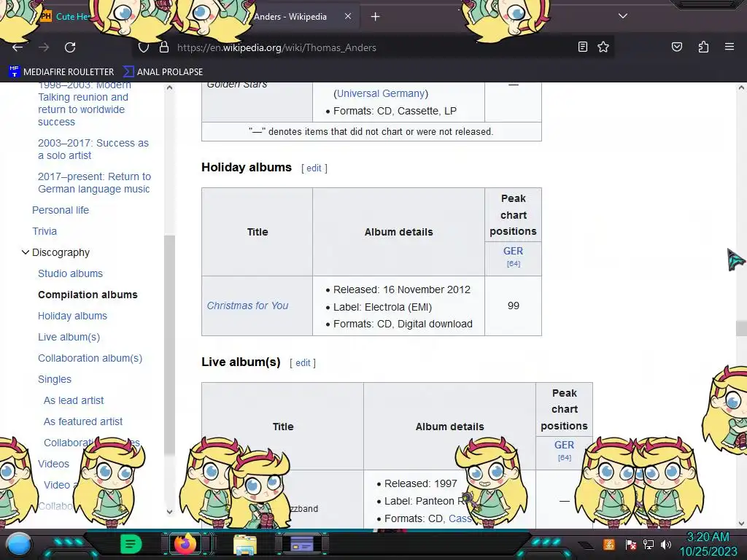Viewport: 747px width, 560px height.
Task: Open Action Center flag tray icon
Action: pyautogui.click(x=630, y=545)
